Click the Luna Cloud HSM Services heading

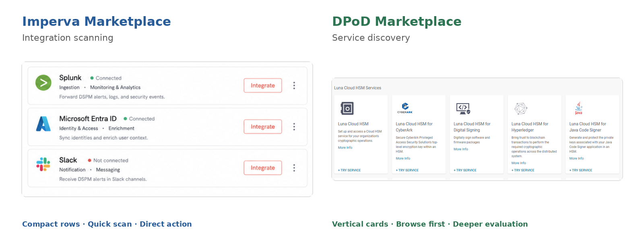point(357,88)
